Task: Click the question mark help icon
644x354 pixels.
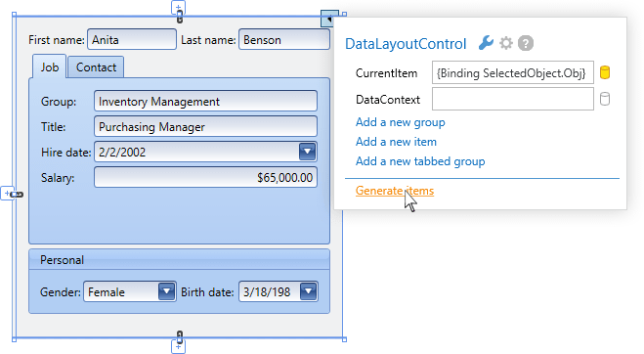Action: click(526, 43)
